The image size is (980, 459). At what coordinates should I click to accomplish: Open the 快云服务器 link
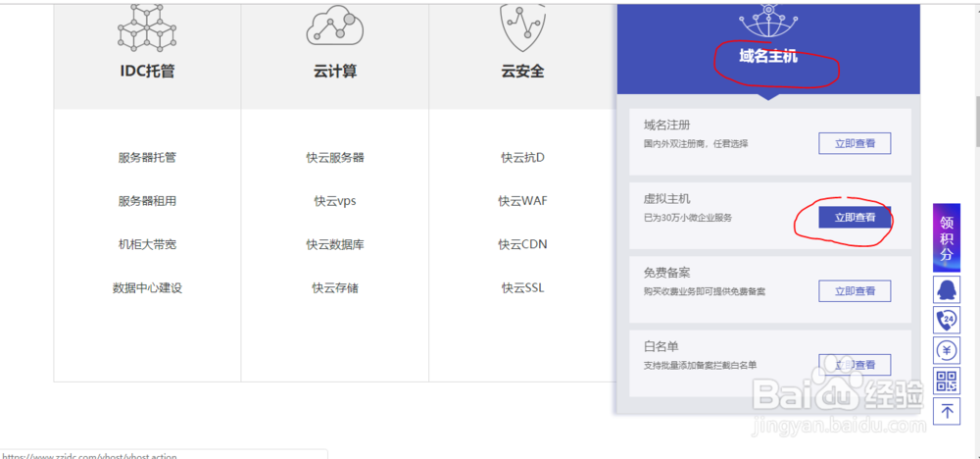pyautogui.click(x=335, y=158)
